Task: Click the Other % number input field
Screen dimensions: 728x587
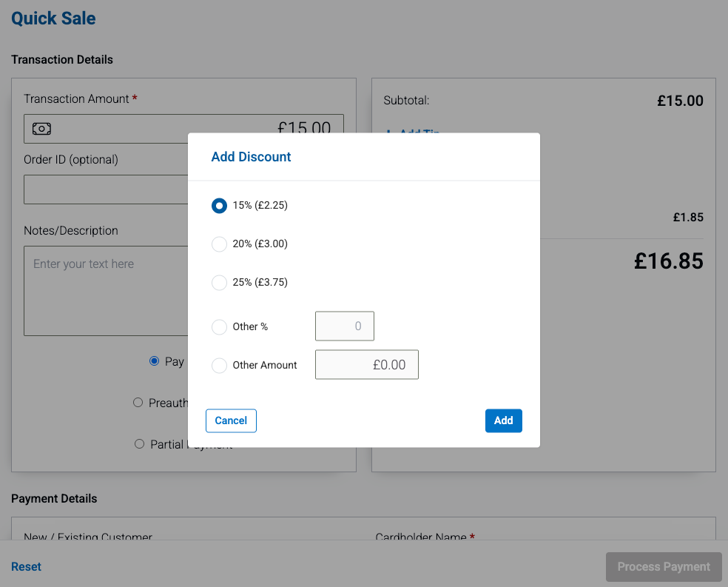Action: tap(345, 326)
